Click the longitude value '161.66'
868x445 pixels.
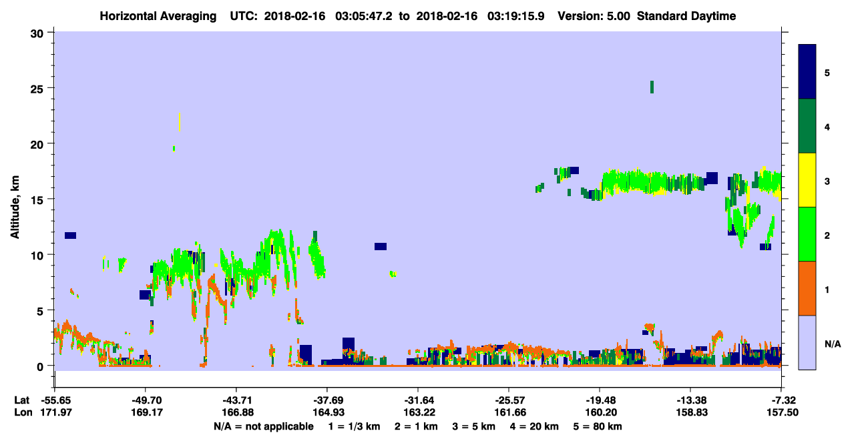tap(509, 412)
